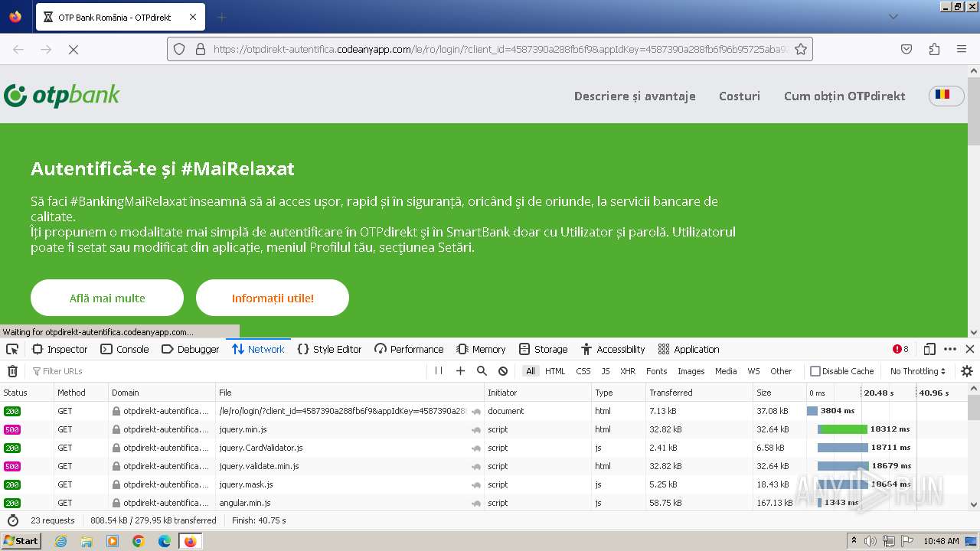Open Edge from taskbar

click(165, 541)
